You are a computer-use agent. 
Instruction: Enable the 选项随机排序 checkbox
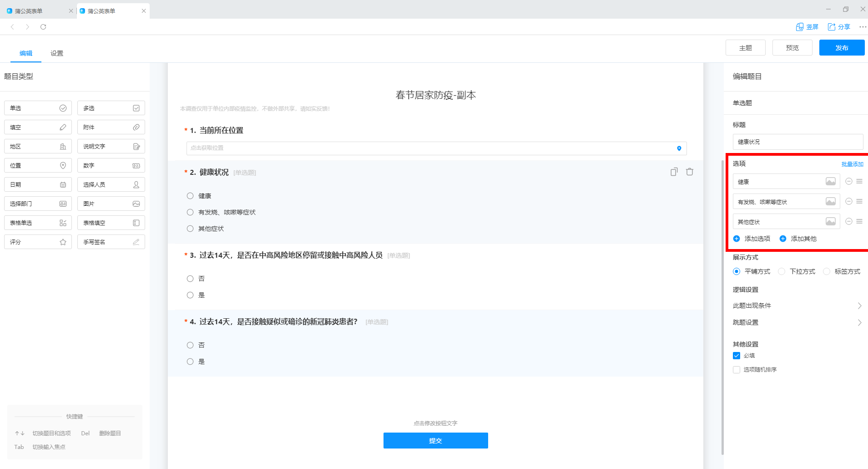737,369
